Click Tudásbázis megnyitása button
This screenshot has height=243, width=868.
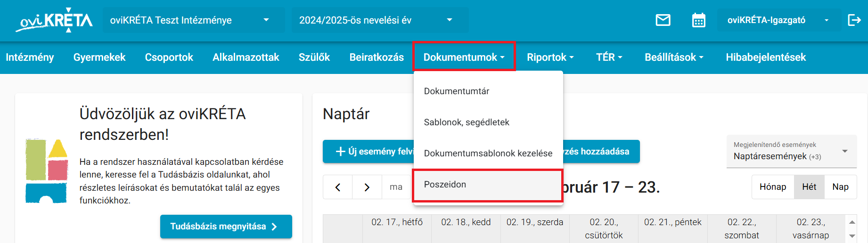[x=226, y=227]
